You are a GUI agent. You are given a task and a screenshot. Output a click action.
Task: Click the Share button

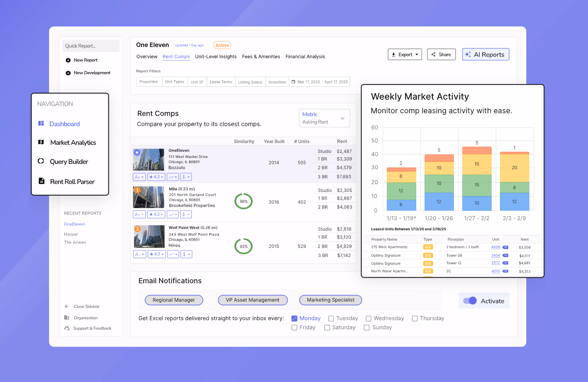[x=442, y=54]
